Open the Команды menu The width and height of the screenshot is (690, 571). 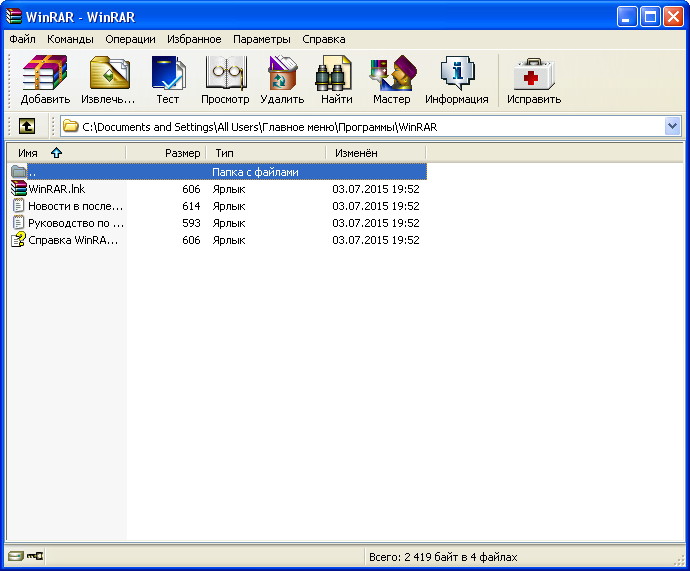[x=70, y=39]
